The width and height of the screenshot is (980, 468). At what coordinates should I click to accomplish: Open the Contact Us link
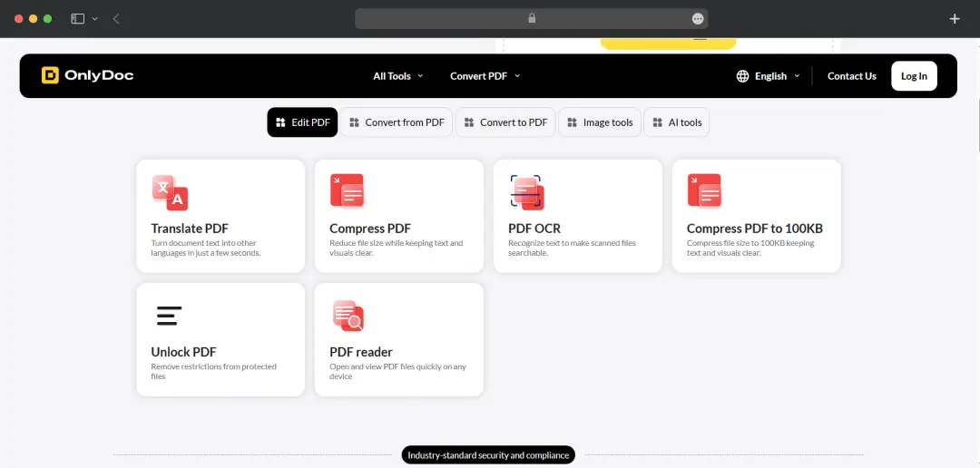tap(852, 76)
